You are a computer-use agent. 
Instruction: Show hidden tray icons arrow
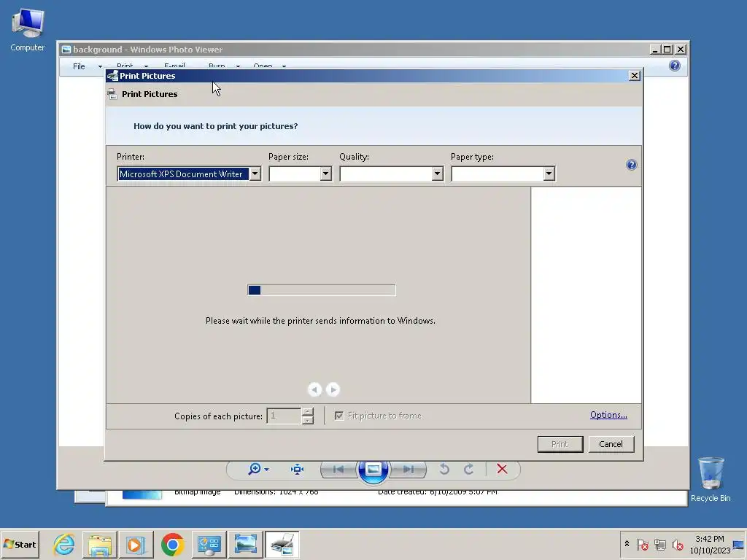click(x=627, y=544)
